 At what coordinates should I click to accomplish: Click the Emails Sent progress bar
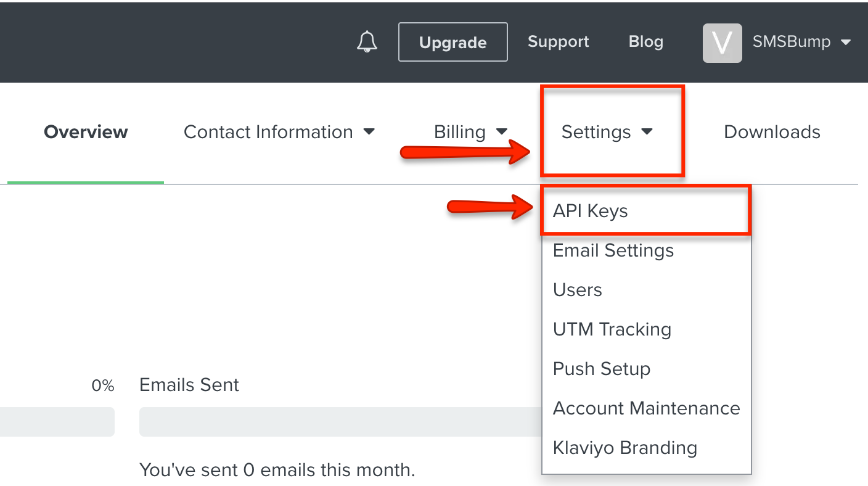click(340, 422)
